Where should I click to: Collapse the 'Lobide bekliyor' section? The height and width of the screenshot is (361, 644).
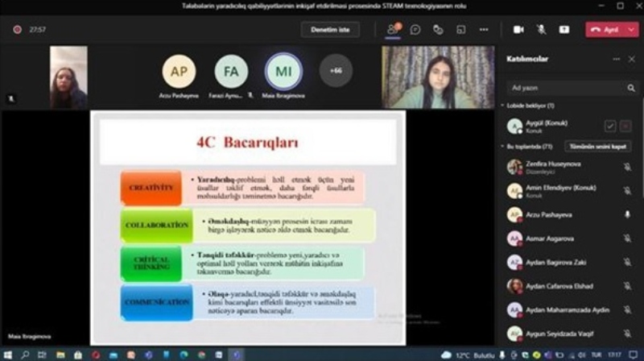[x=503, y=106]
